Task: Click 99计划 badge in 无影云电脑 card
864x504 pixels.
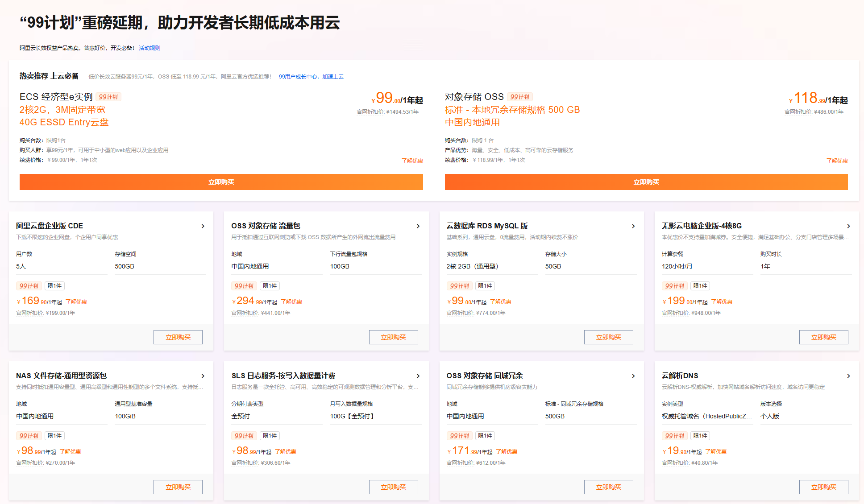Action: point(674,286)
